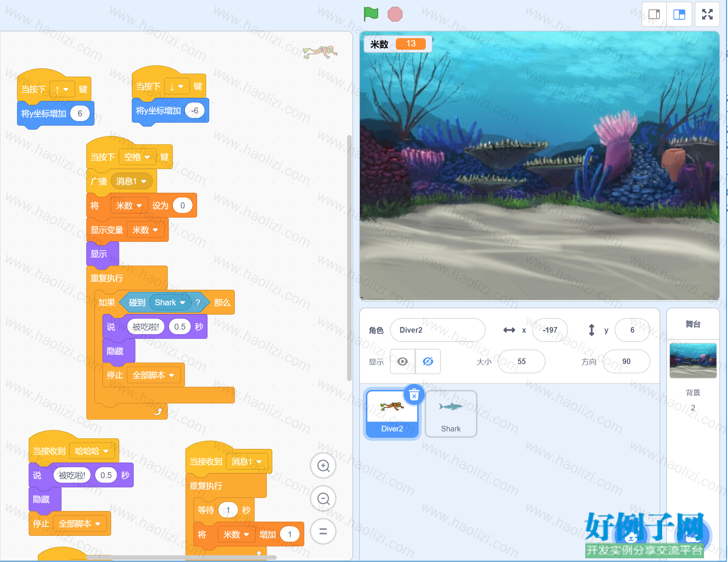Edit the x coordinate field -197
The image size is (728, 562).
tap(550, 330)
